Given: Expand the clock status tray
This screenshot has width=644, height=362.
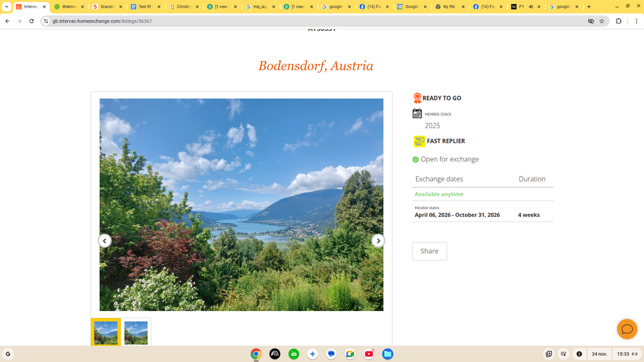Looking at the screenshot, I should point(627,354).
